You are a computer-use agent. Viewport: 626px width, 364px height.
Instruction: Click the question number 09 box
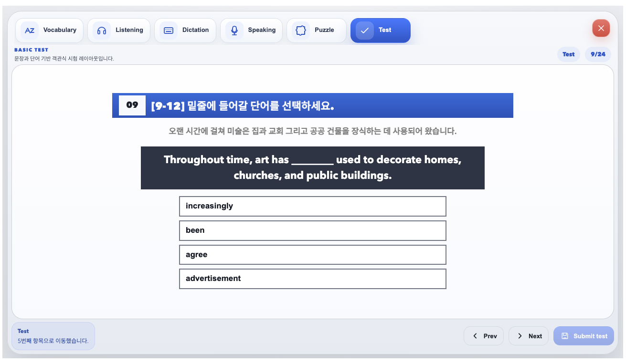132,105
